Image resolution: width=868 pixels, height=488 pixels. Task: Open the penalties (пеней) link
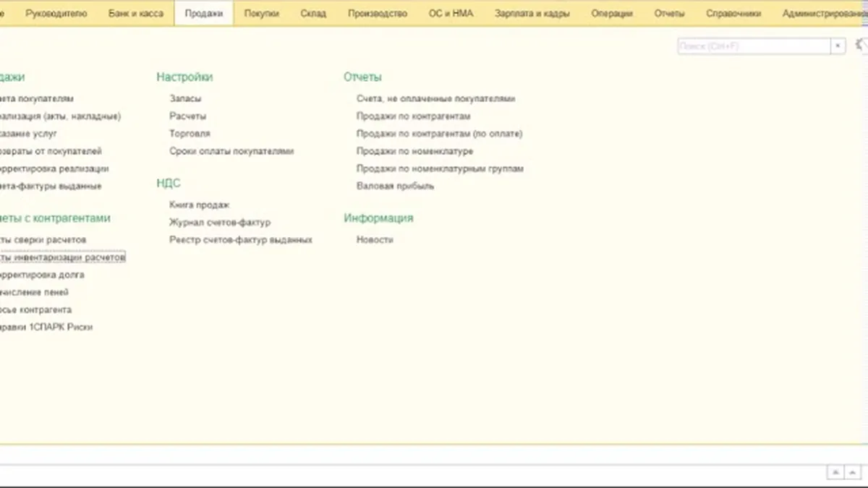pyautogui.click(x=35, y=292)
